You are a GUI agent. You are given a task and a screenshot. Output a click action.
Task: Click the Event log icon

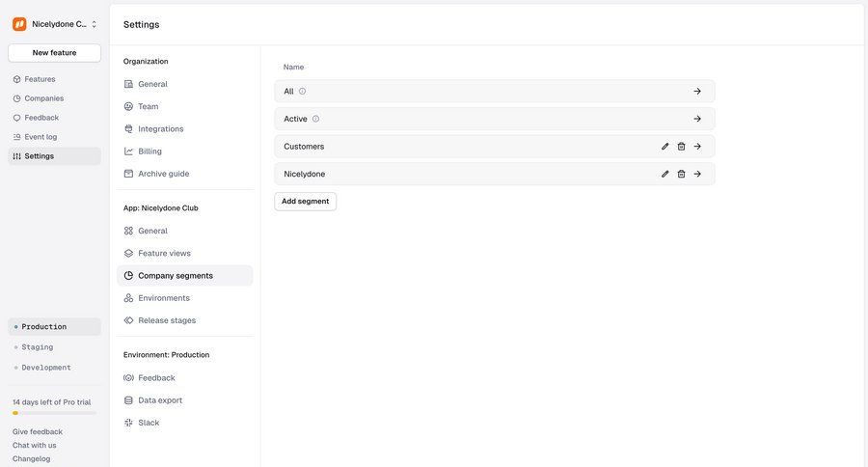click(16, 137)
